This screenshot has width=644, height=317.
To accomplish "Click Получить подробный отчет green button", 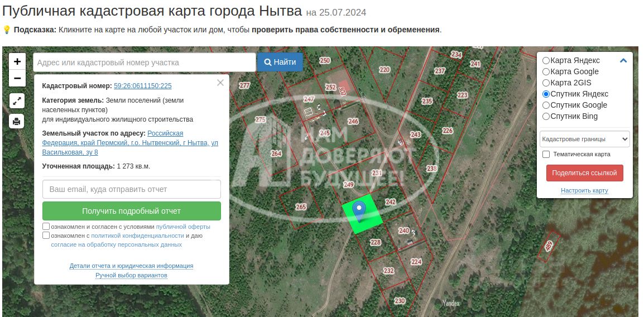I will [132, 211].
